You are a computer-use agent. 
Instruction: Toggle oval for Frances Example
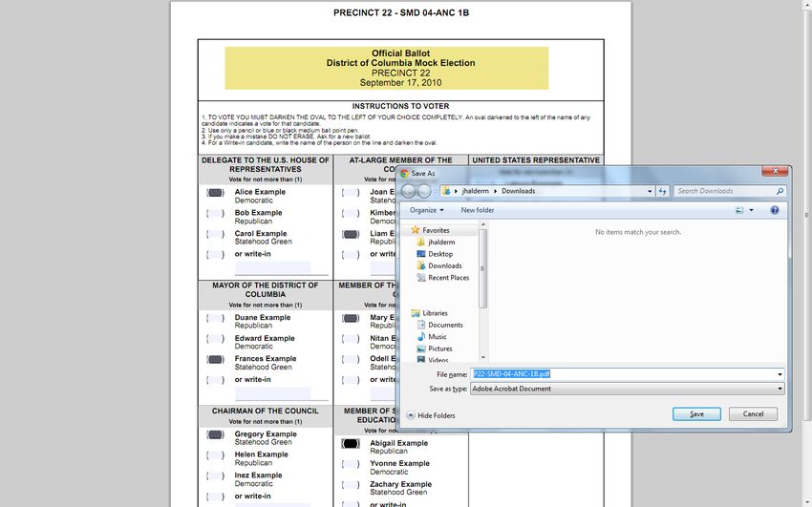[216, 360]
